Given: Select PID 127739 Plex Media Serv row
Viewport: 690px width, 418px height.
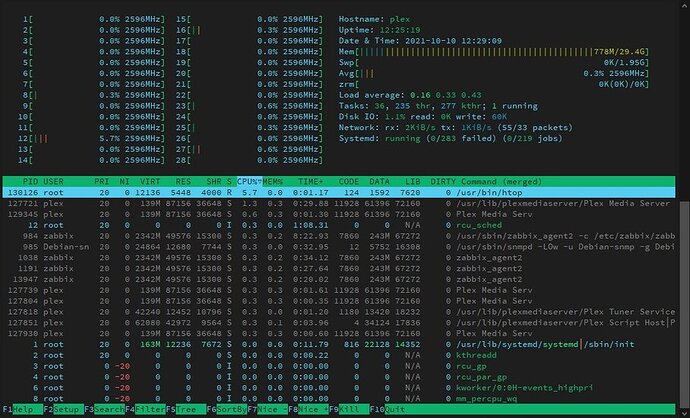Looking at the screenshot, I should pos(339,290).
